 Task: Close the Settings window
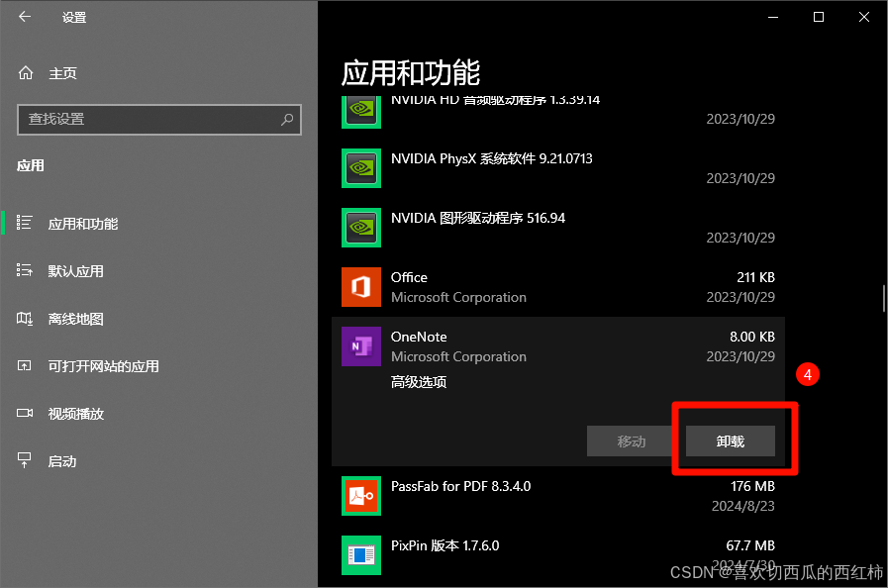(863, 18)
